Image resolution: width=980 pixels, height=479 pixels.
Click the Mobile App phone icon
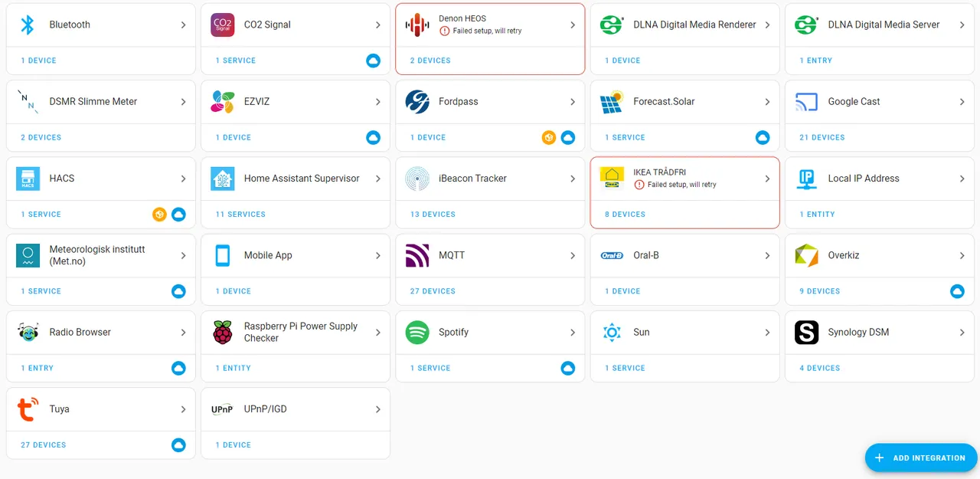pyautogui.click(x=222, y=255)
